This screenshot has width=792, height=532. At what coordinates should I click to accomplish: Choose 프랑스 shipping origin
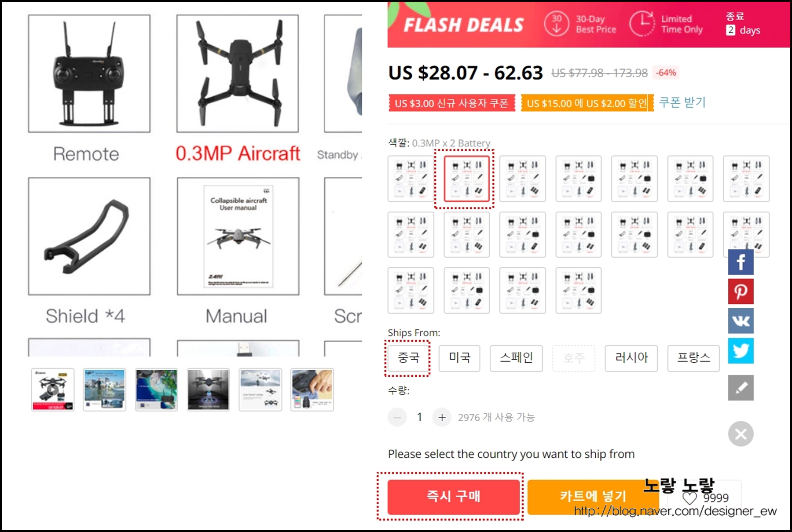[693, 358]
